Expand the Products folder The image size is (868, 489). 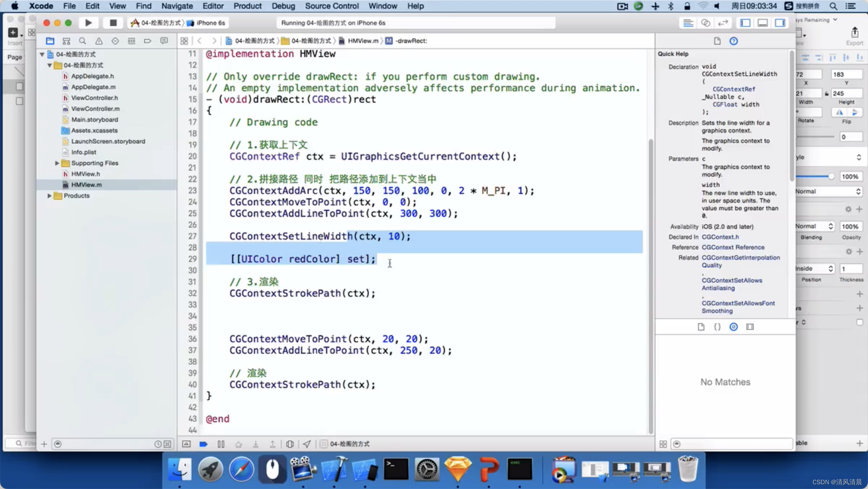click(50, 196)
